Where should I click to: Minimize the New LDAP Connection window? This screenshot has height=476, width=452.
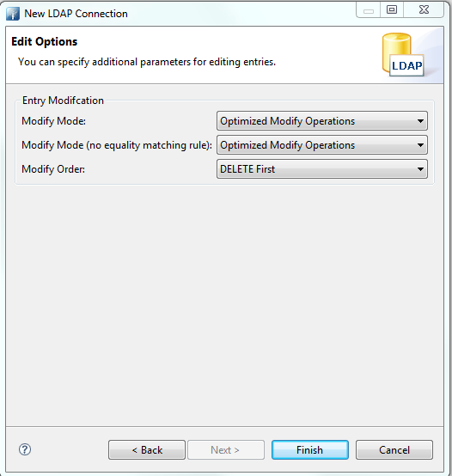(369, 10)
